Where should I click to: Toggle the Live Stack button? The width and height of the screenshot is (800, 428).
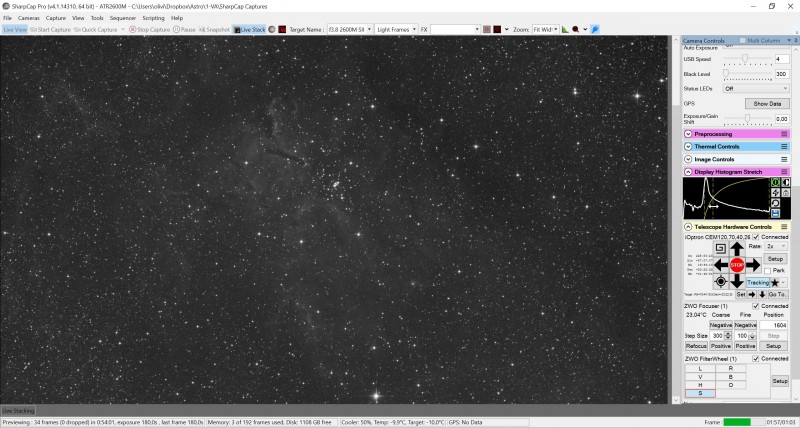(x=249, y=30)
